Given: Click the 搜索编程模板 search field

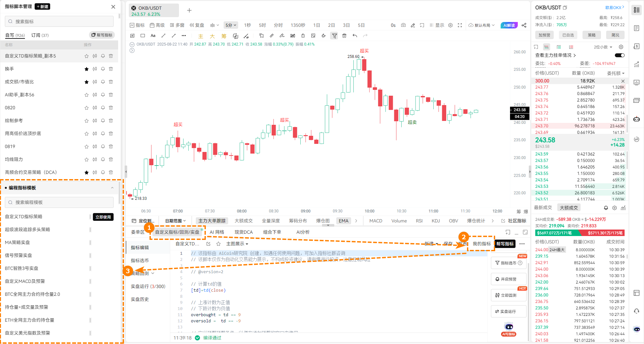Looking at the screenshot, I should 59,202.
